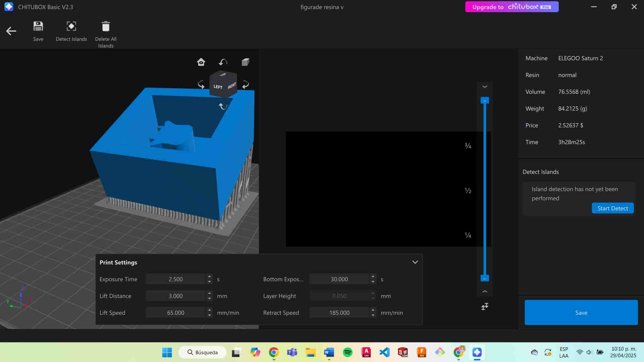This screenshot has width=644, height=362.
Task: Click the 76.5568 (ml) volume value
Action: coord(574,92)
